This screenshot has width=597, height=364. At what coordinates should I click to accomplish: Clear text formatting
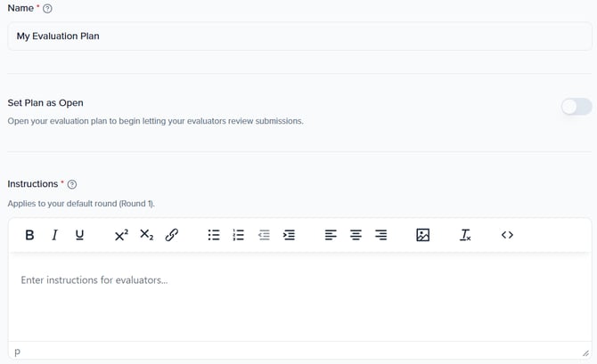click(465, 235)
